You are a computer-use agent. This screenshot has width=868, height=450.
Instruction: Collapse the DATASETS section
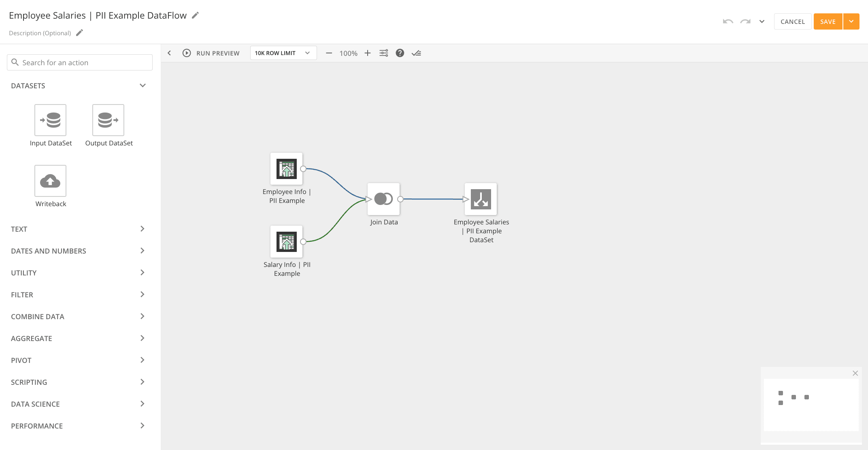click(x=143, y=85)
